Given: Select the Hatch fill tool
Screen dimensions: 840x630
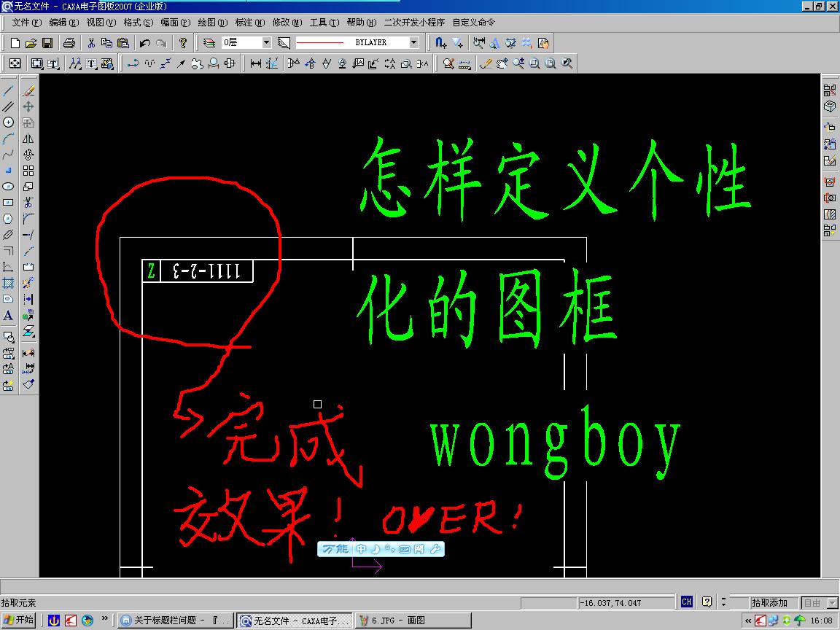Looking at the screenshot, I should pyautogui.click(x=8, y=283).
